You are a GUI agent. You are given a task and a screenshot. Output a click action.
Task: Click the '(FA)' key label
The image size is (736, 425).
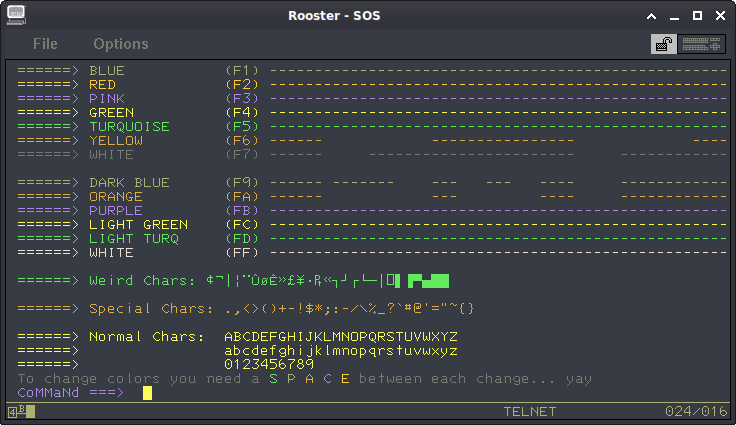pos(242,197)
